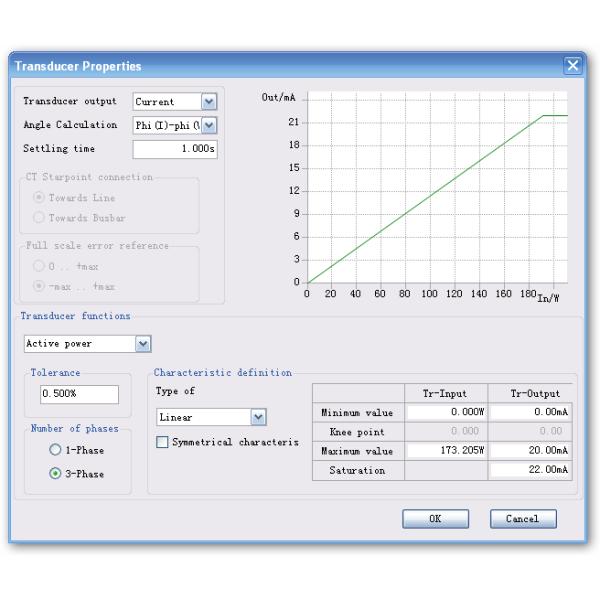
Task: Click the green characteristic curve in graph
Action: click(425, 198)
